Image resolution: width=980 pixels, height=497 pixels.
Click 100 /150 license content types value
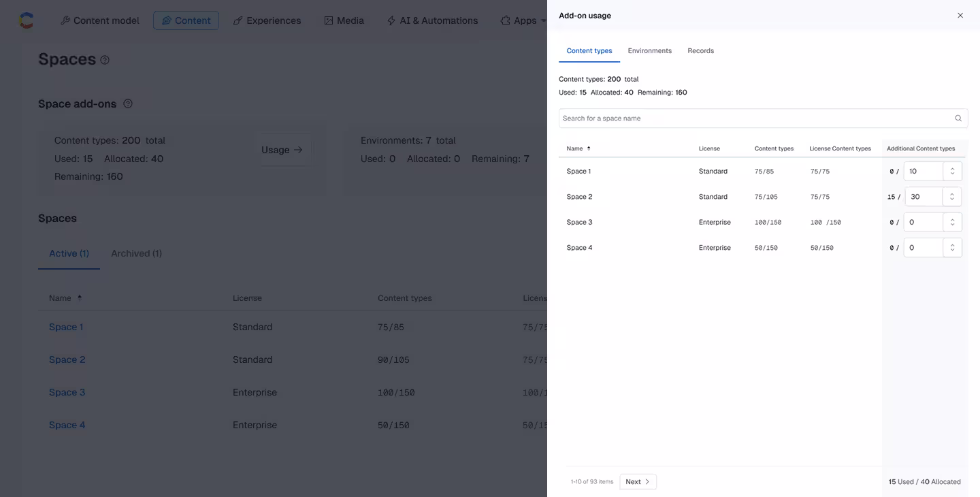(x=826, y=223)
